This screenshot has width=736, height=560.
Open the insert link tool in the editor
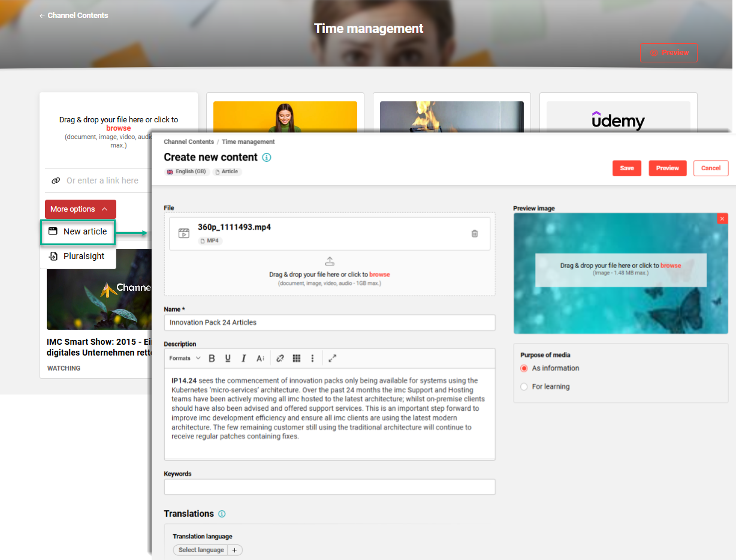280,358
